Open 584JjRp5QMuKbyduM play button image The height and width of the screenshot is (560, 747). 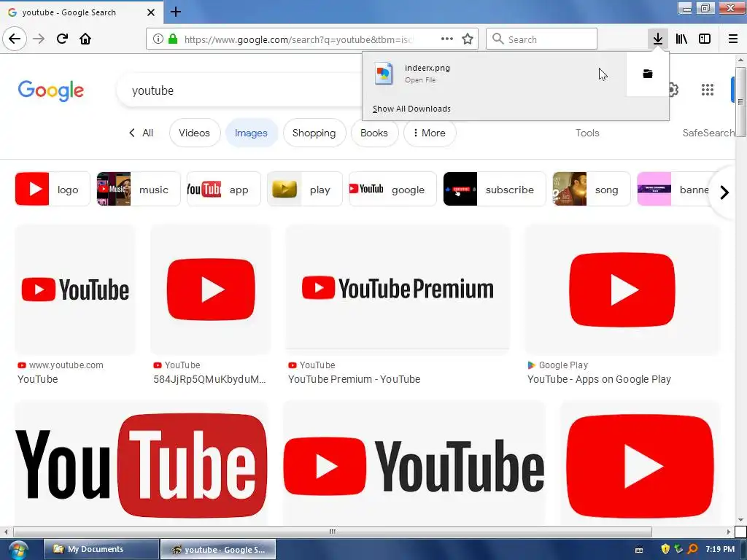point(211,289)
